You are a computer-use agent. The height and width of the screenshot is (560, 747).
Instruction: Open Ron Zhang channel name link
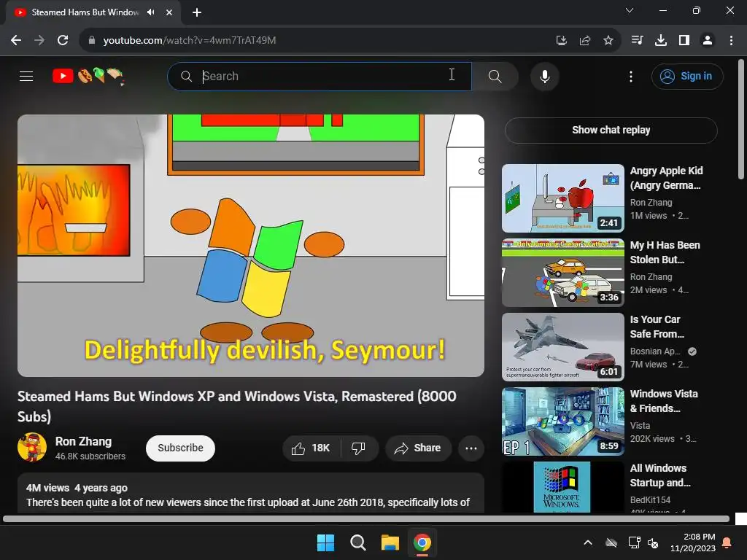click(x=83, y=441)
